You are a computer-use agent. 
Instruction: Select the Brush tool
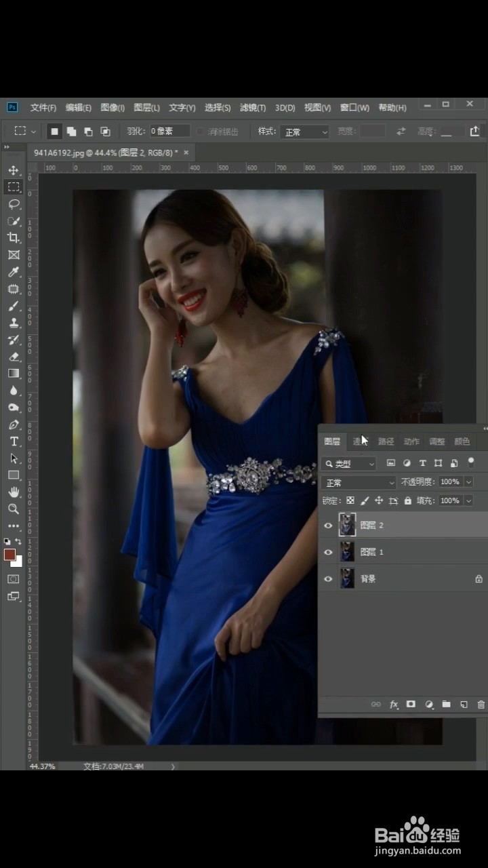pyautogui.click(x=14, y=306)
